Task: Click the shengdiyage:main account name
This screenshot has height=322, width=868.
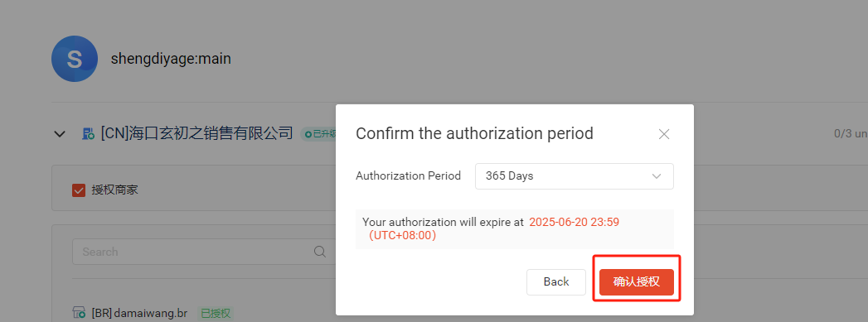Action: pos(171,59)
